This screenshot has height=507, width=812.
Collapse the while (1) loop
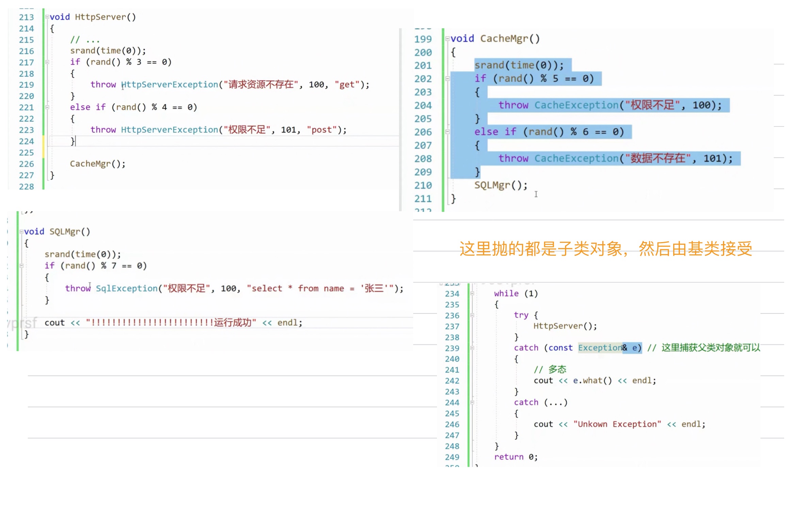pyautogui.click(x=472, y=293)
